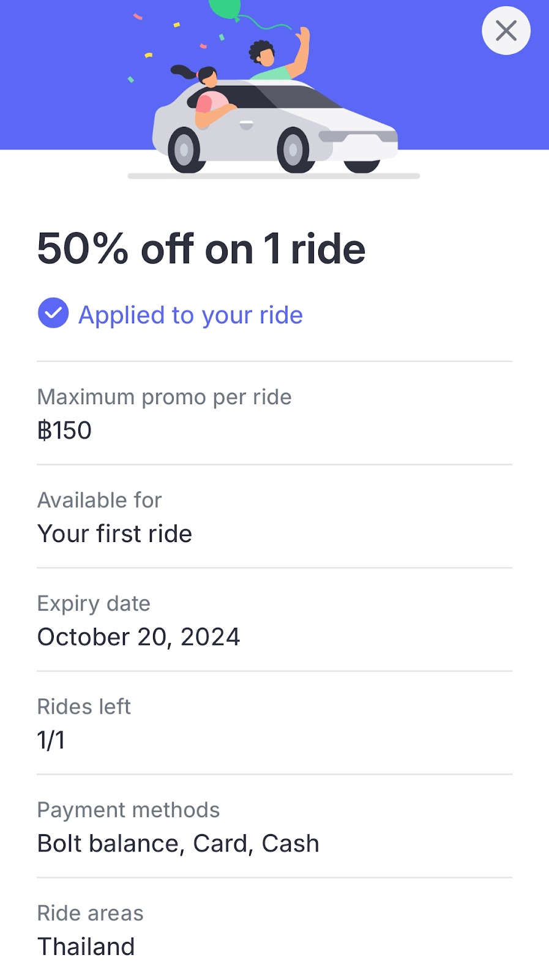The height and width of the screenshot is (980, 549).
Task: Close the promo details screen
Action: click(506, 31)
